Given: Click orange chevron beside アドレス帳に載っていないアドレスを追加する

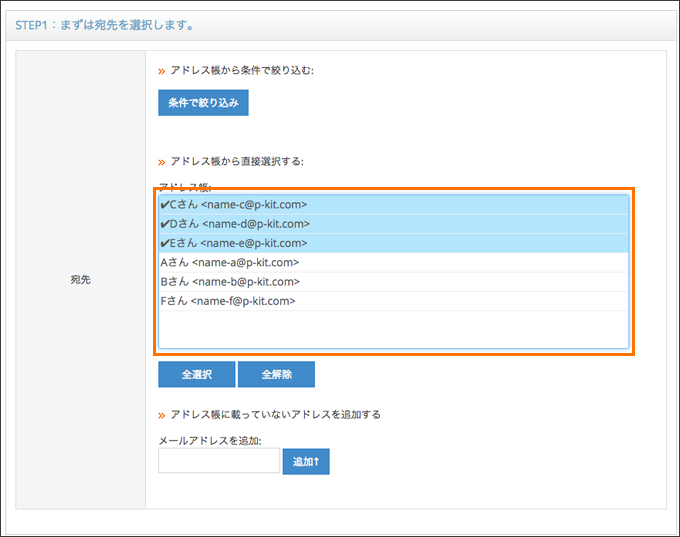Looking at the screenshot, I should (x=162, y=416).
